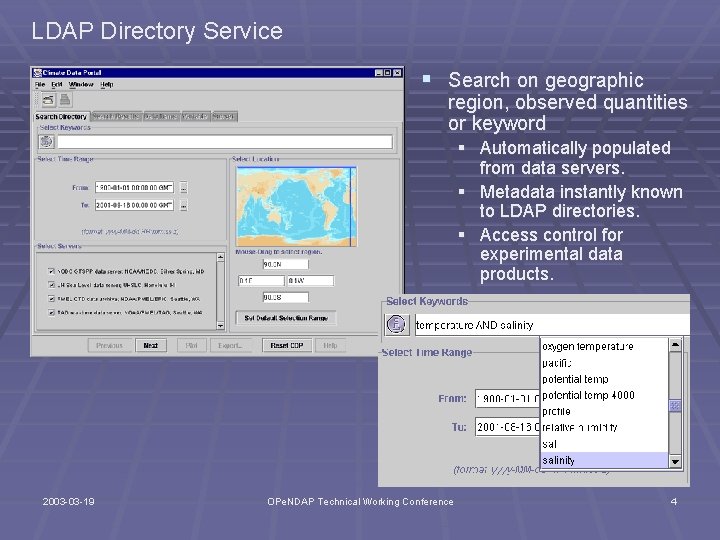Switch to the Search Results tab

tap(116, 117)
